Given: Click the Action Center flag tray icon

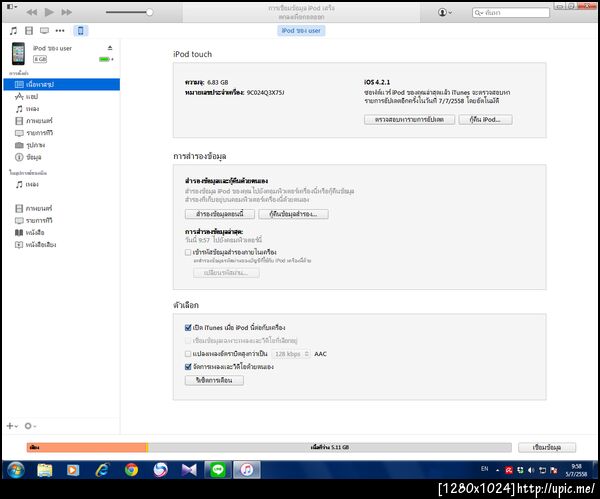Looking at the screenshot, I should (553, 470).
